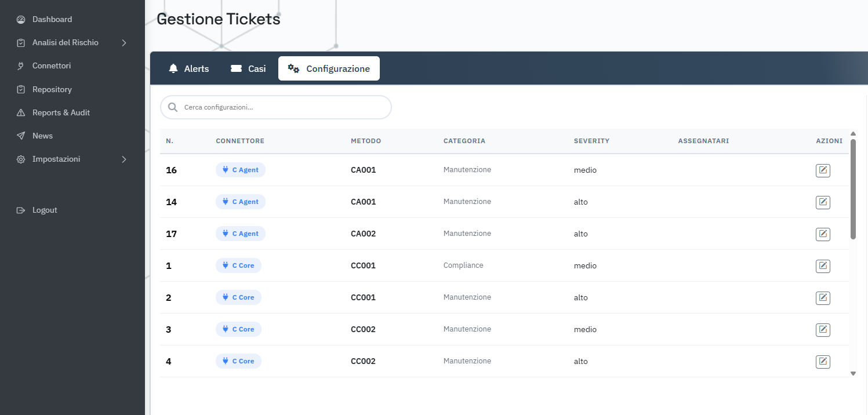The image size is (868, 415).
Task: Expand Analisi del Rischio submenu chevron
Action: coord(124,43)
